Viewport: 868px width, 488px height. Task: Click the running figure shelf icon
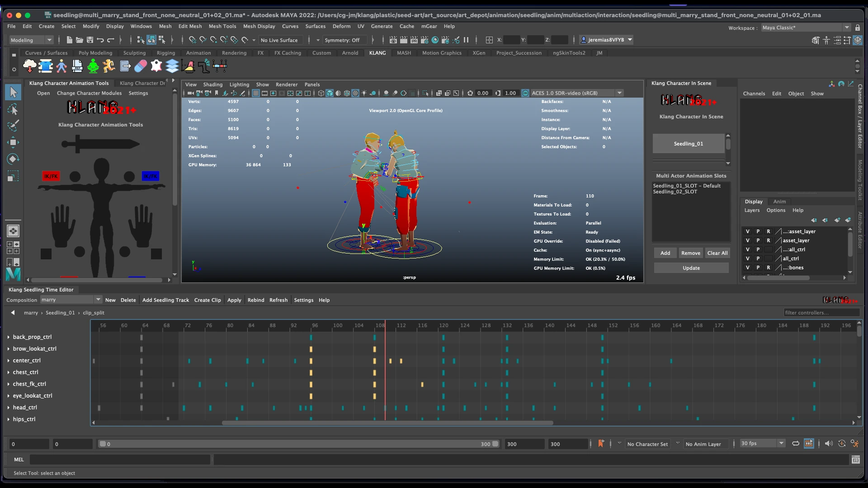pyautogui.click(x=109, y=66)
